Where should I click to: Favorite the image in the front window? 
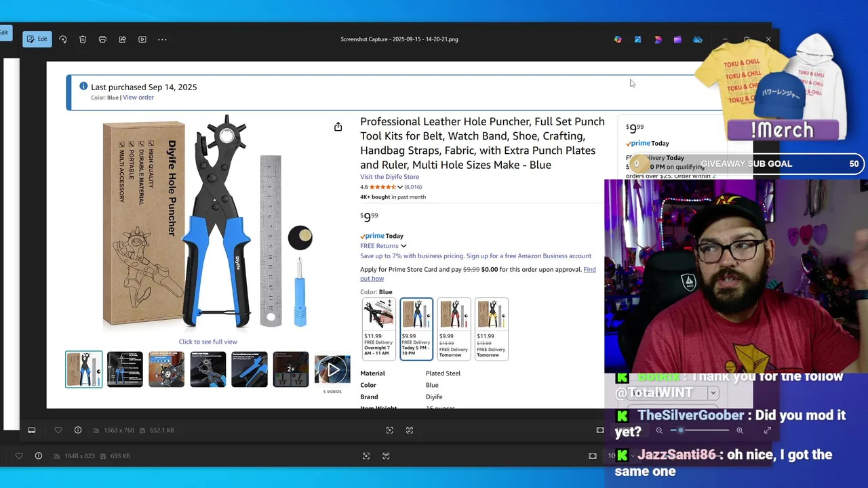click(x=58, y=430)
